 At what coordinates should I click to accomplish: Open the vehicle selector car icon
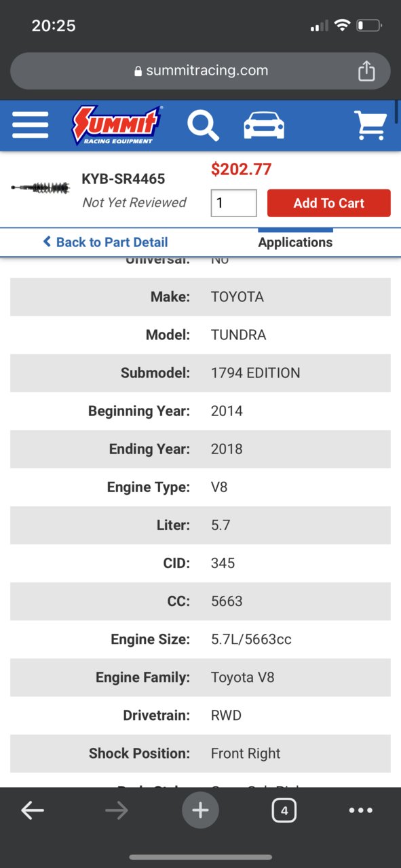click(264, 126)
